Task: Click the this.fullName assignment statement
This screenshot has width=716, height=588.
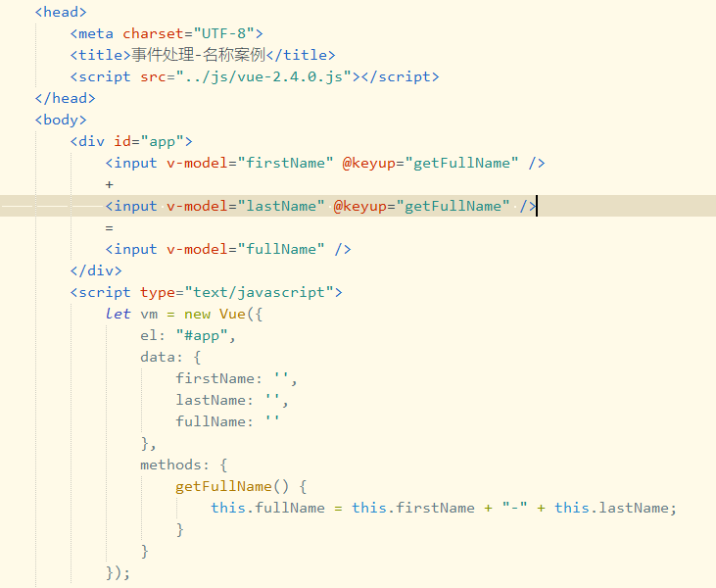Action: pyautogui.click(x=444, y=508)
